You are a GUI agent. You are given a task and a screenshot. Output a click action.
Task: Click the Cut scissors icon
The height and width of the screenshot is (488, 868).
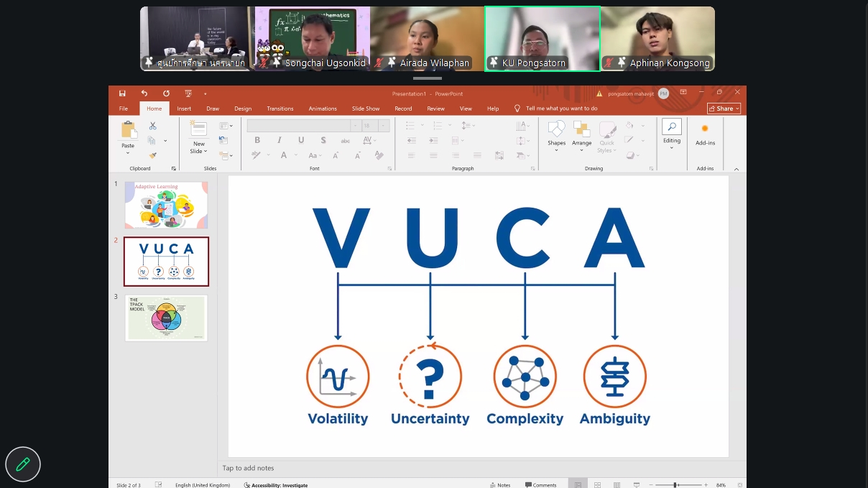(x=152, y=126)
